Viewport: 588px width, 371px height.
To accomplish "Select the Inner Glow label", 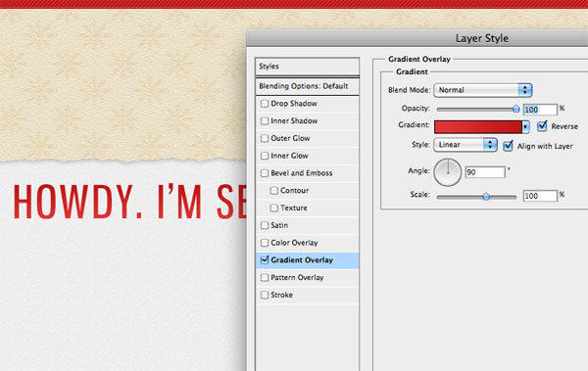I will pyautogui.click(x=289, y=156).
